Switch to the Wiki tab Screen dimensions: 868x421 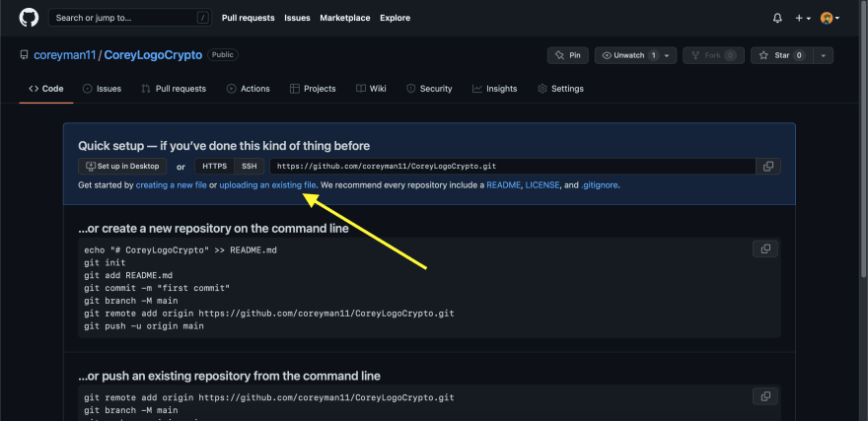click(x=372, y=89)
